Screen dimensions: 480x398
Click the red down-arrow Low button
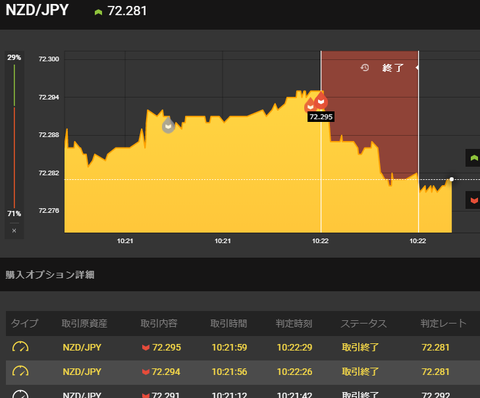473,200
